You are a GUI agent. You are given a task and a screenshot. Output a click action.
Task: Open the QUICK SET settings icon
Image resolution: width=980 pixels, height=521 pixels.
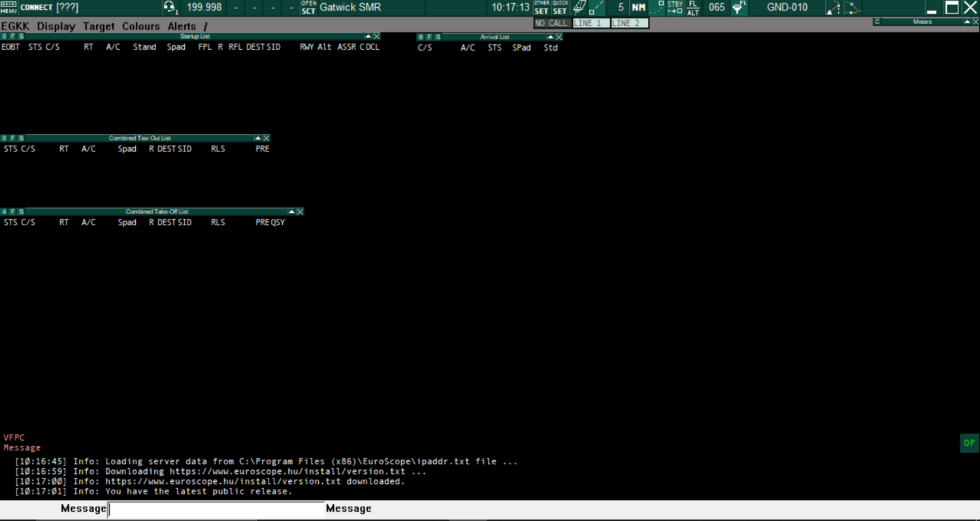(x=560, y=7)
